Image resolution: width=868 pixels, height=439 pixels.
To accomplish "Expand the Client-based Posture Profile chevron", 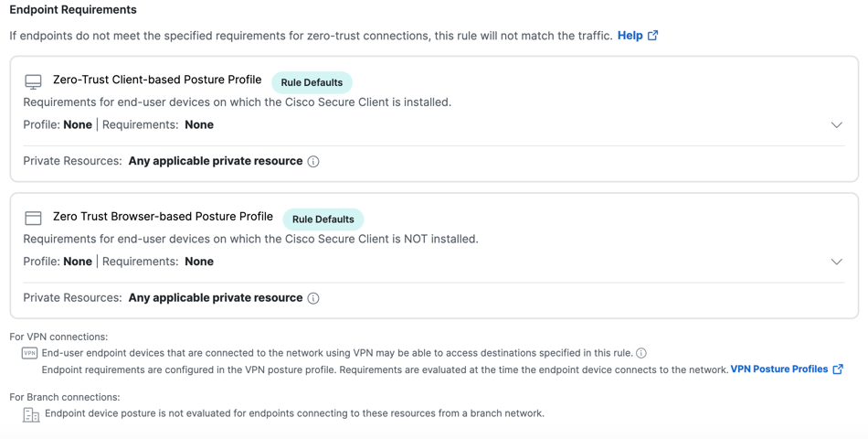I will pyautogui.click(x=836, y=124).
